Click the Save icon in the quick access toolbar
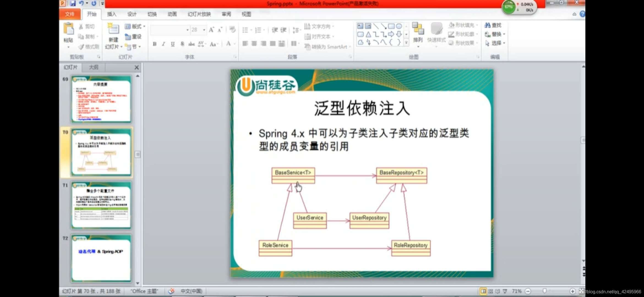The width and height of the screenshot is (644, 297). (x=73, y=3)
